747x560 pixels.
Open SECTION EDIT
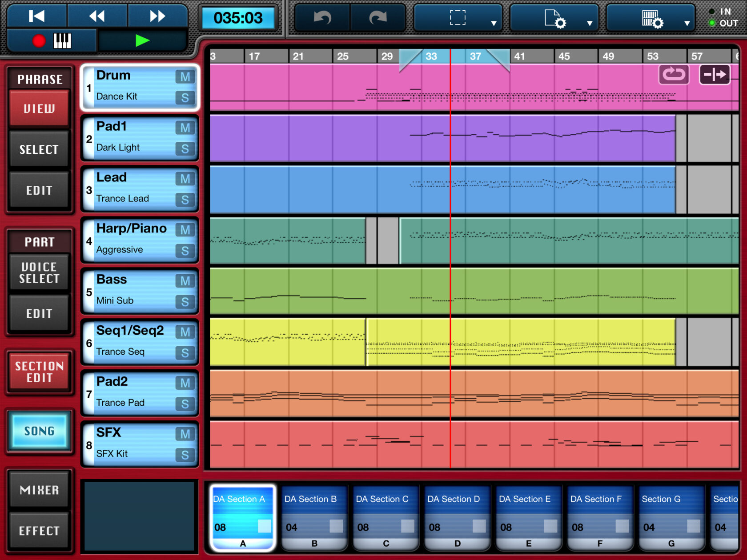(x=39, y=372)
